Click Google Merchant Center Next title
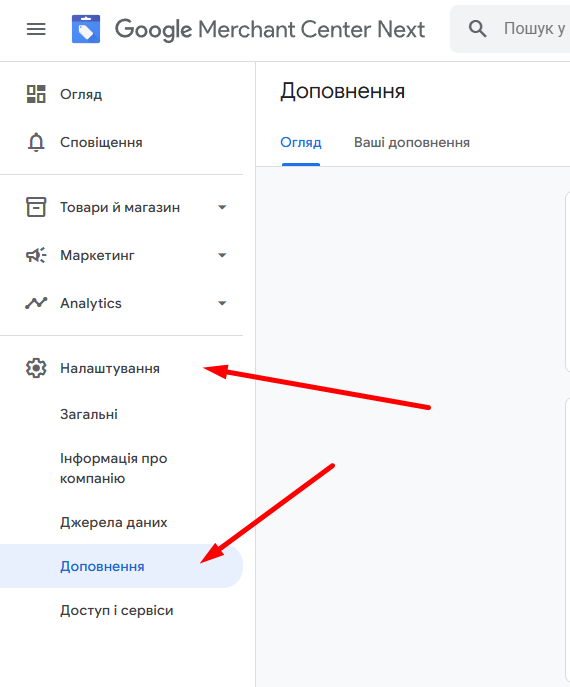The image size is (570, 687). [270, 30]
